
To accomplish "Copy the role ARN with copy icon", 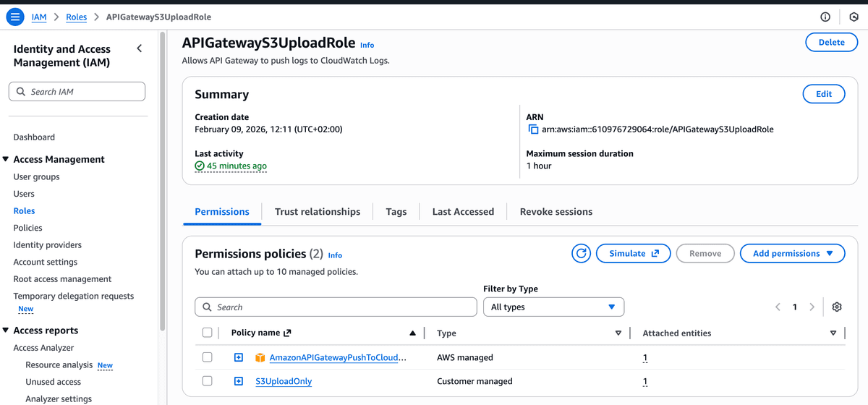I will pyautogui.click(x=533, y=129).
